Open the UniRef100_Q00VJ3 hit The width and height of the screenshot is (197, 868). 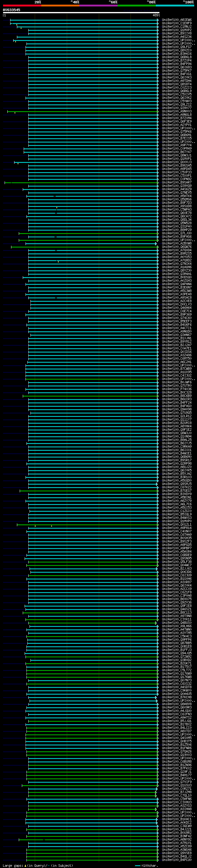coord(177,162)
